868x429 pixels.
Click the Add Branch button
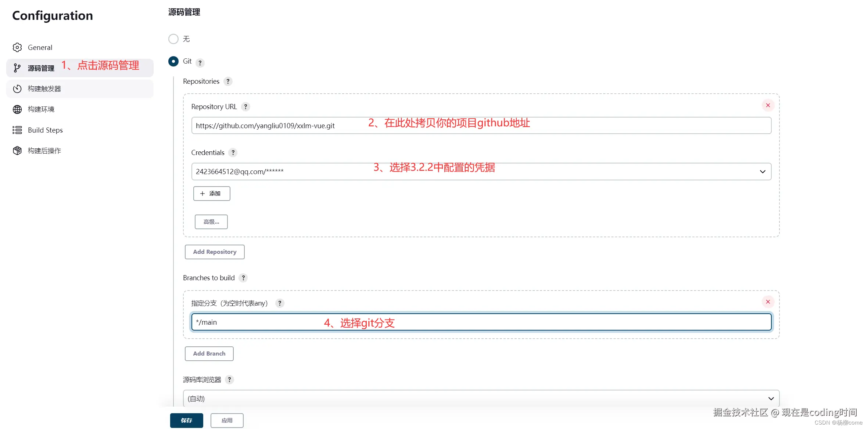click(209, 353)
